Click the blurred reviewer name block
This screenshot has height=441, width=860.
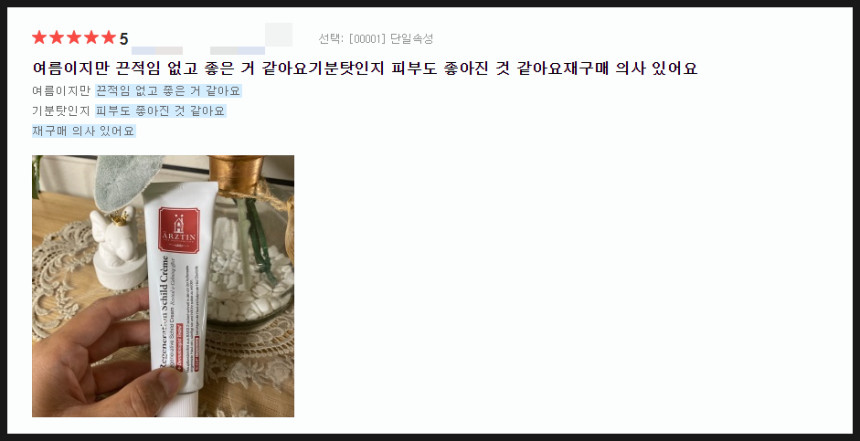157,50
